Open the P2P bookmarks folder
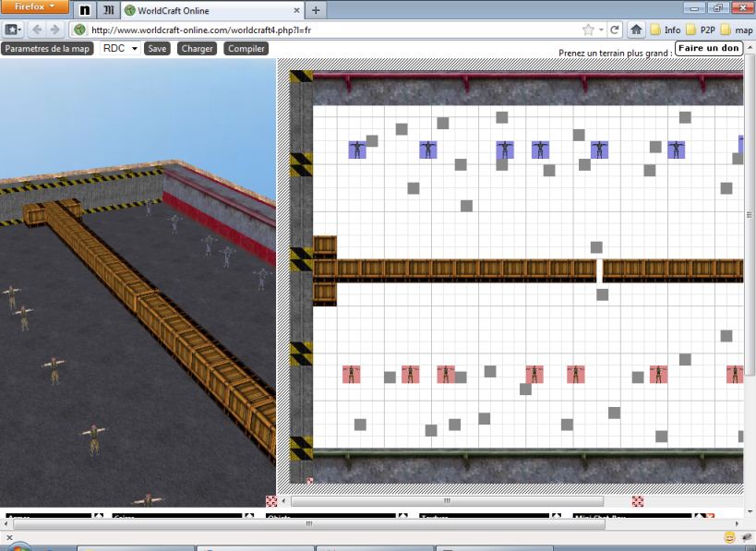The height and width of the screenshot is (551, 756). pos(701,30)
